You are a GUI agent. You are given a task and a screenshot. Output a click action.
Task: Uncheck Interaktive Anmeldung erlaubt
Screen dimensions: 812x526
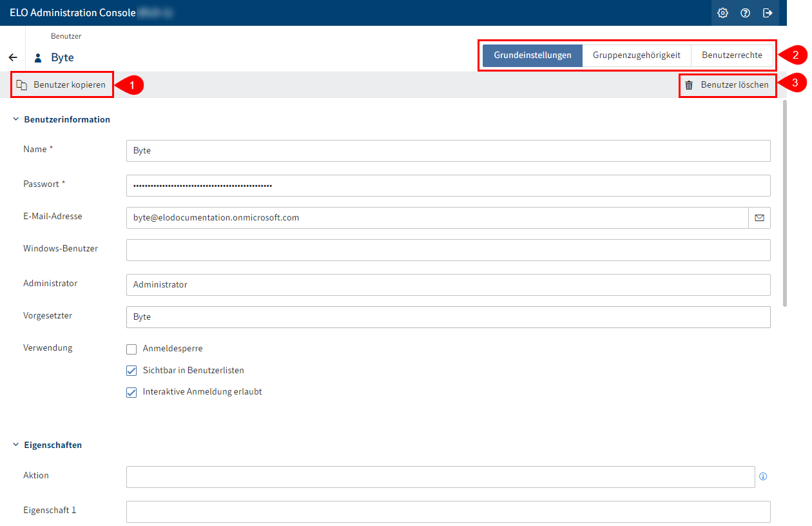pos(131,393)
